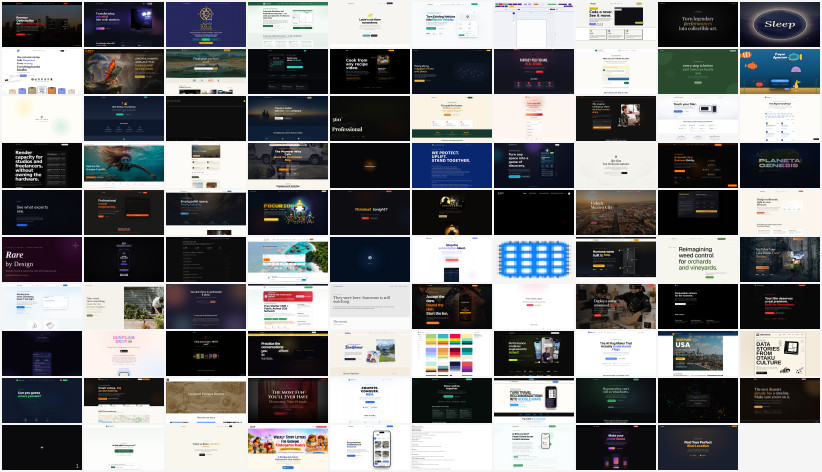Select the dragon fantasy artwork thumbnail
The width and height of the screenshot is (822, 472).
pos(124,71)
